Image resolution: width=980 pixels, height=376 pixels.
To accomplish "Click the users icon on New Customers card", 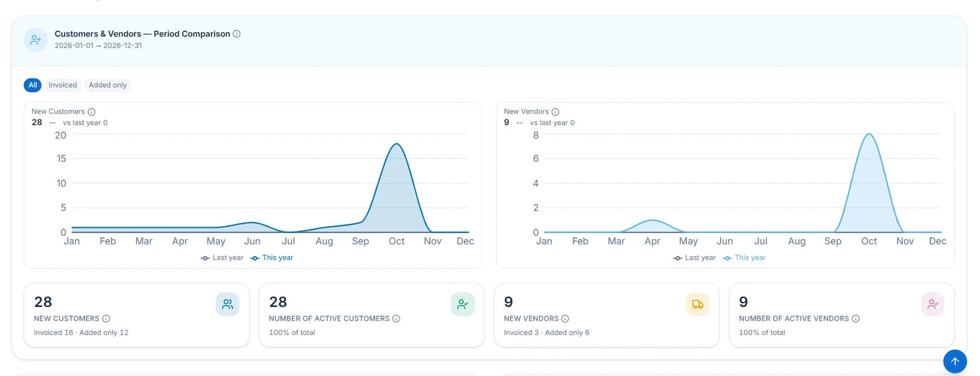I will point(228,304).
